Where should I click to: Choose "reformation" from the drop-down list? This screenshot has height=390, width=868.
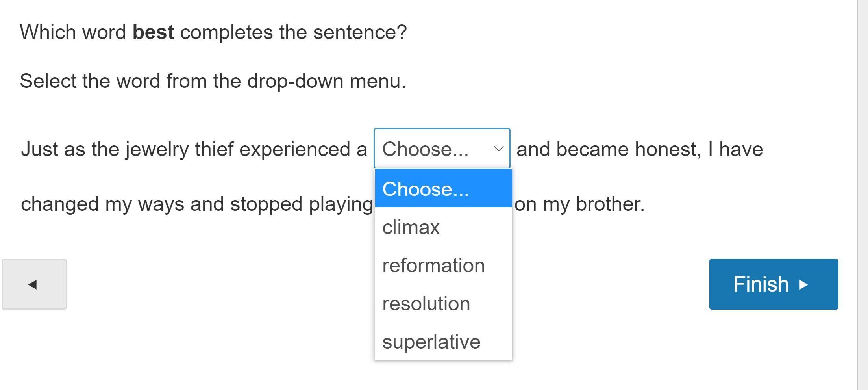(x=433, y=266)
